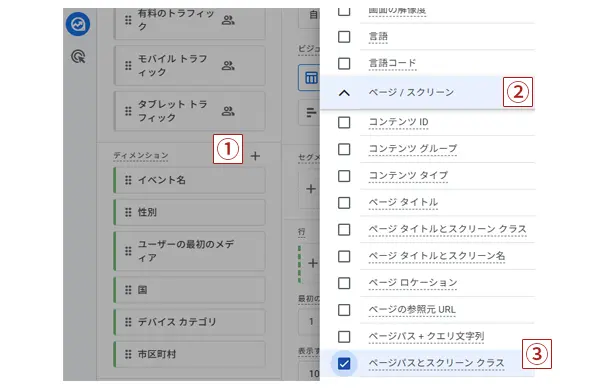
Task: Select the ユーザーの最初のメディア dimension
Action: coord(189,251)
